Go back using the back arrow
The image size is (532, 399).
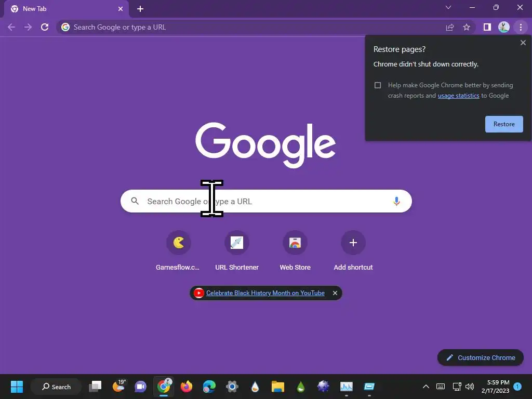point(11,27)
